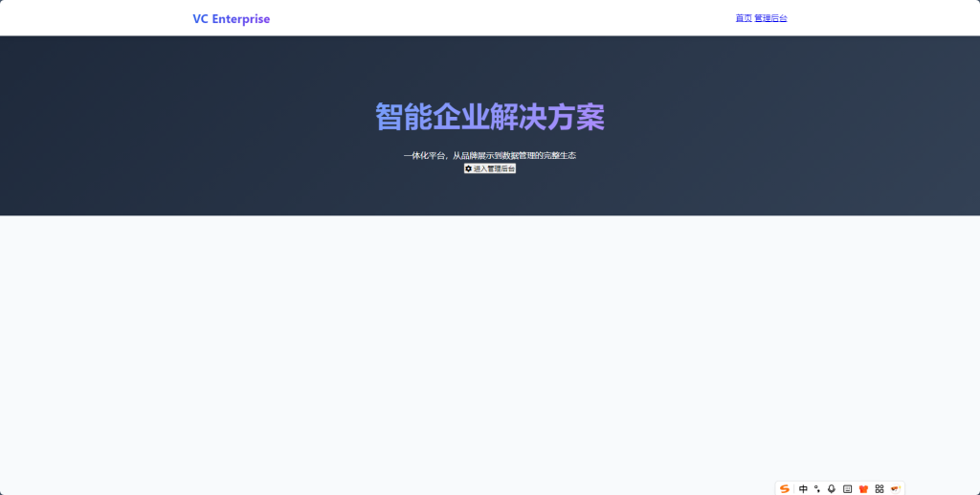Open the IME toolbox grid icon
This screenshot has width=980, height=495.
(x=880, y=488)
